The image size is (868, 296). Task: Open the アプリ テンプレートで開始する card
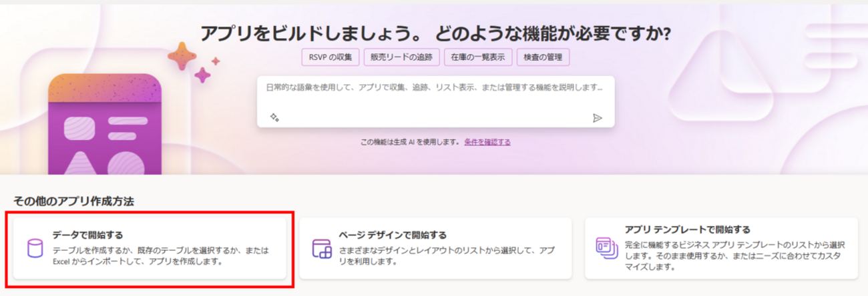722,248
